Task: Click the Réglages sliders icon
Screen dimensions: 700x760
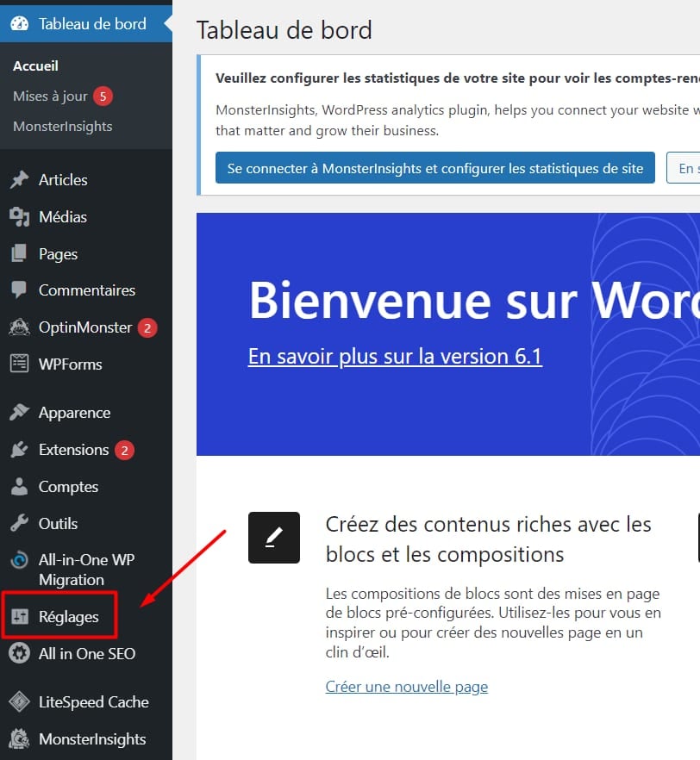Action: click(19, 617)
